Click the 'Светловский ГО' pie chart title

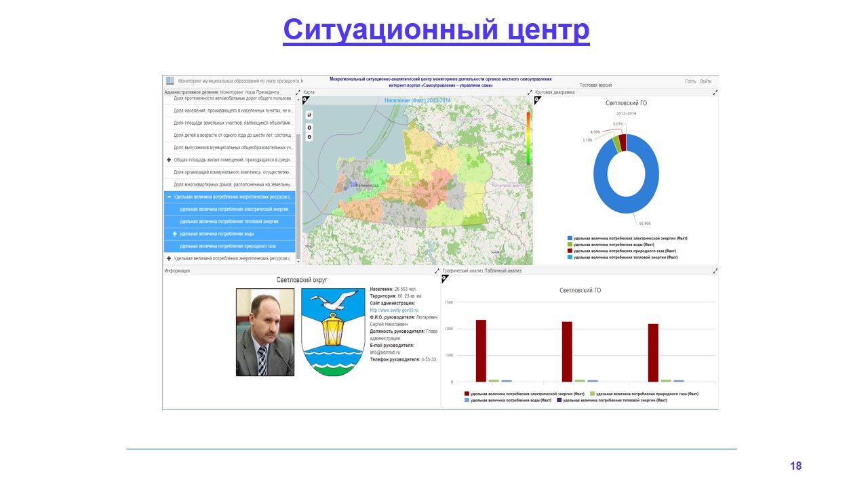626,103
